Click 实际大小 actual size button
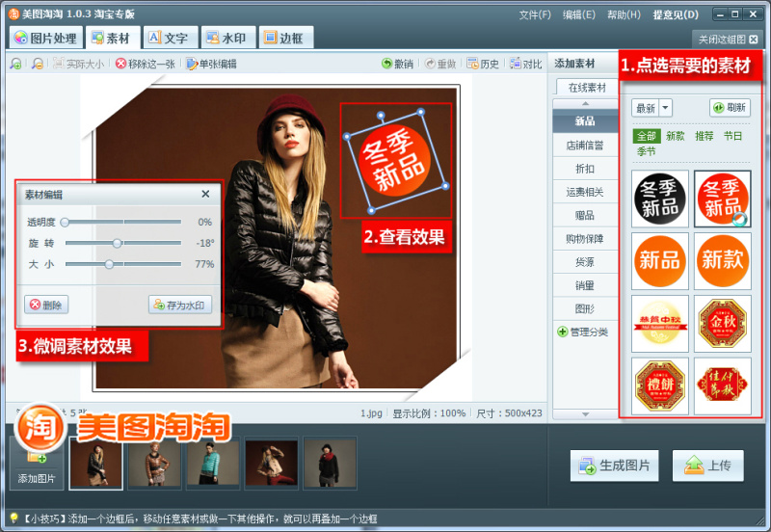771x532 pixels. click(79, 64)
